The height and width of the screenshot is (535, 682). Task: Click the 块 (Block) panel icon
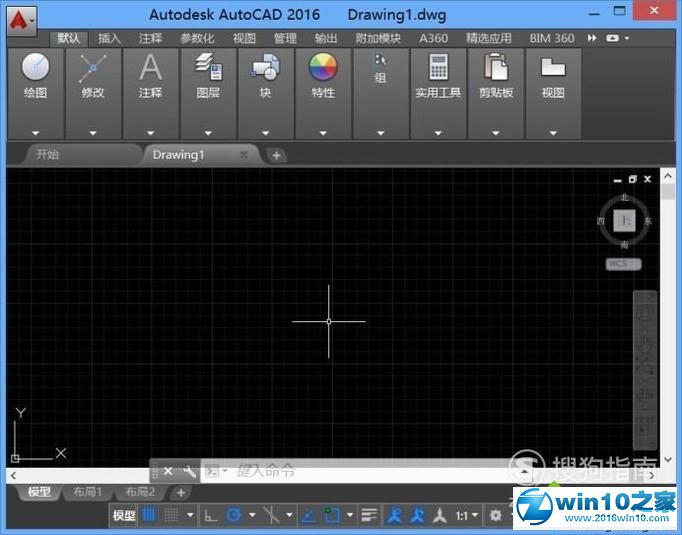(265, 68)
